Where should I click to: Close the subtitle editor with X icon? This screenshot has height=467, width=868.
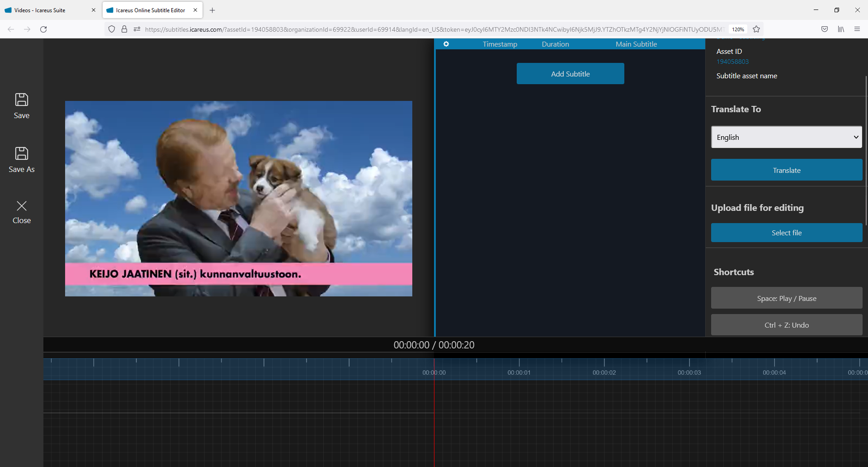pyautogui.click(x=22, y=206)
